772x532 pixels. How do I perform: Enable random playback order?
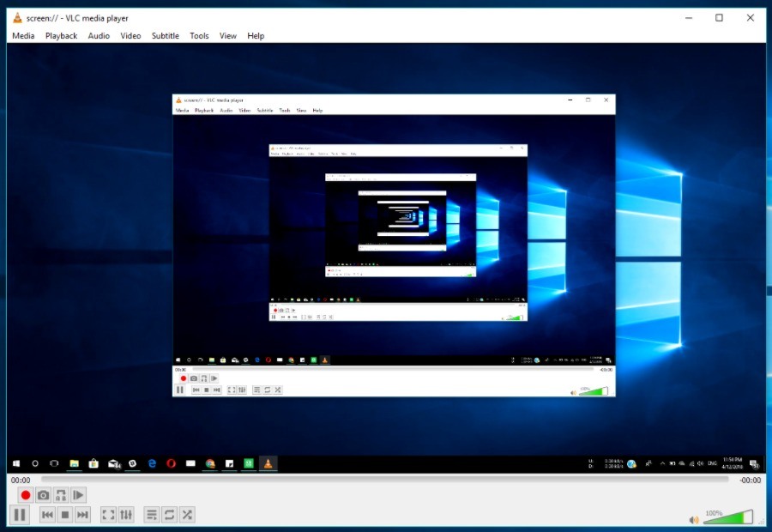point(187,515)
